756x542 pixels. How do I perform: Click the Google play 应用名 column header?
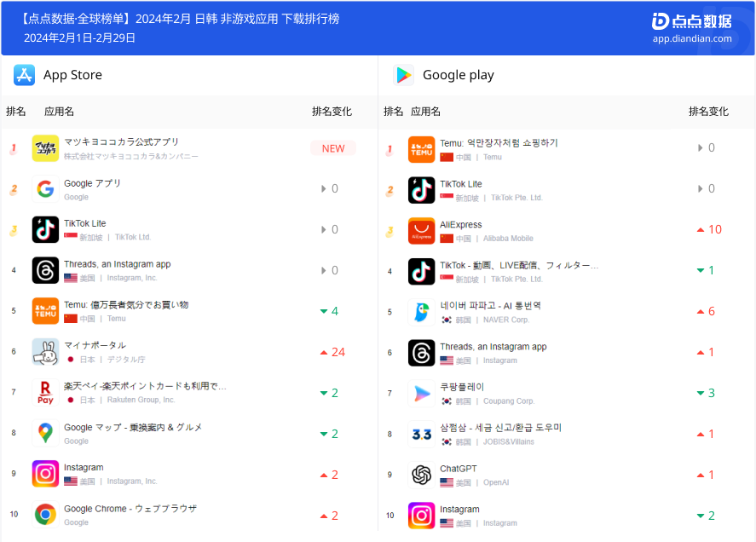click(x=426, y=112)
